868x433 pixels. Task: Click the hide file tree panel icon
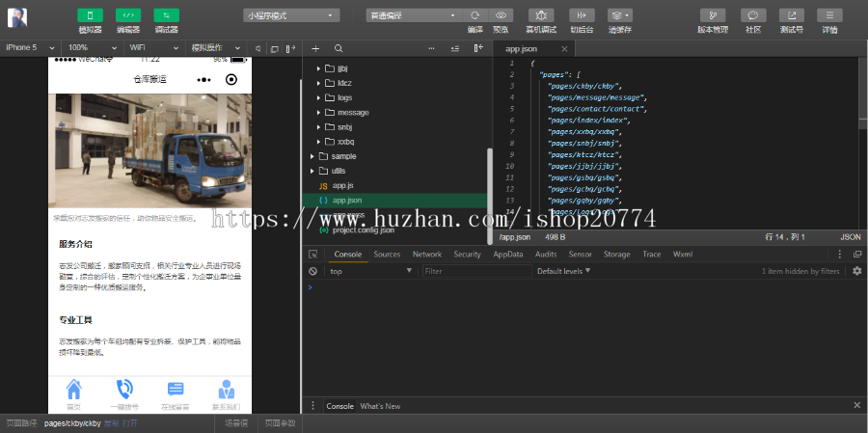[x=478, y=49]
